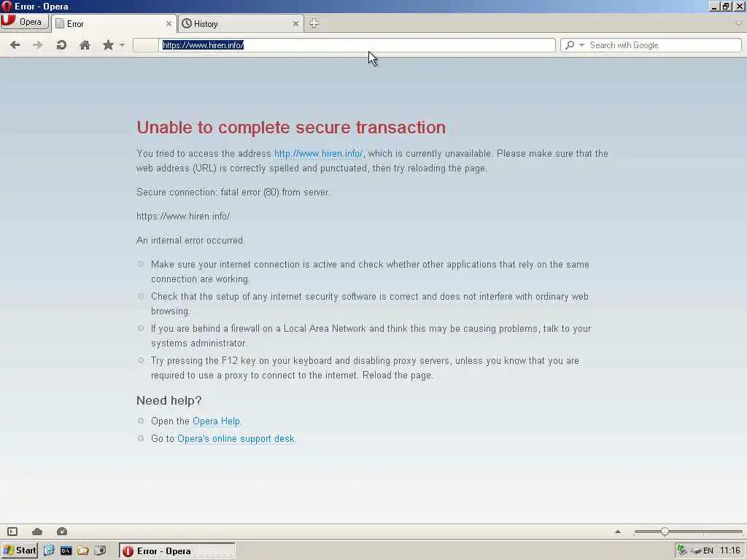This screenshot has width=747, height=560.
Task: Expand the view options arrow beside zoom slider
Action: click(618, 532)
